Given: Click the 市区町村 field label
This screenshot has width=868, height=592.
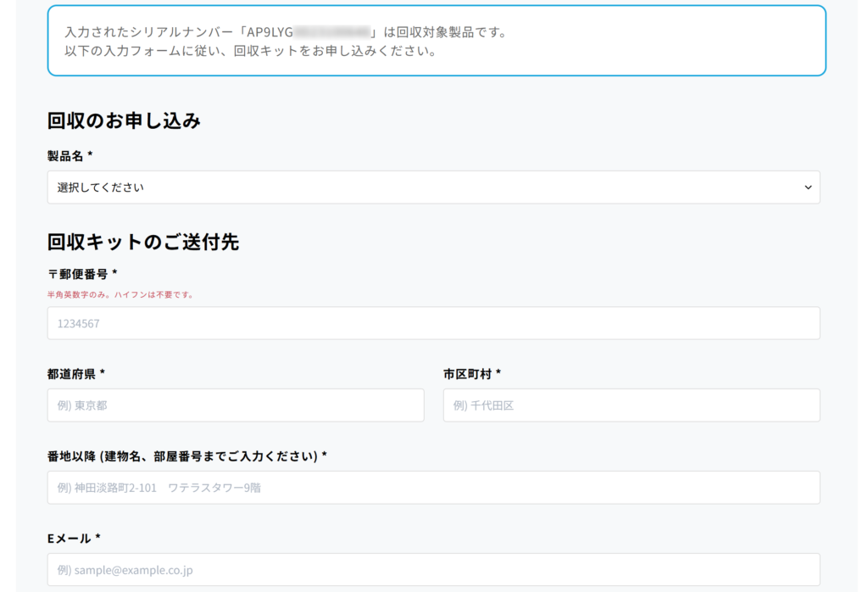Looking at the screenshot, I should coord(467,373).
